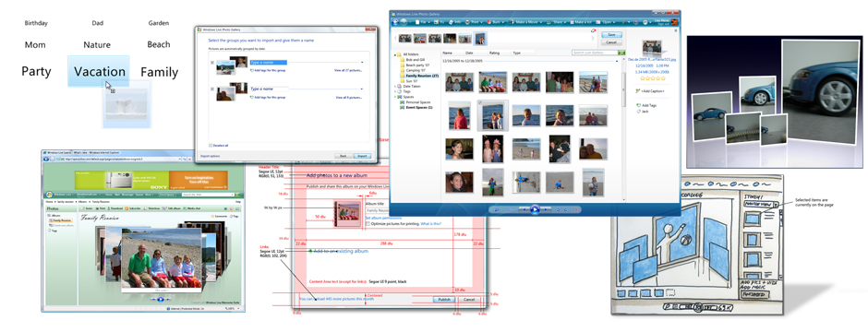Open the Burn dropdown menu
The width and height of the screenshot is (868, 332).
pos(496,22)
